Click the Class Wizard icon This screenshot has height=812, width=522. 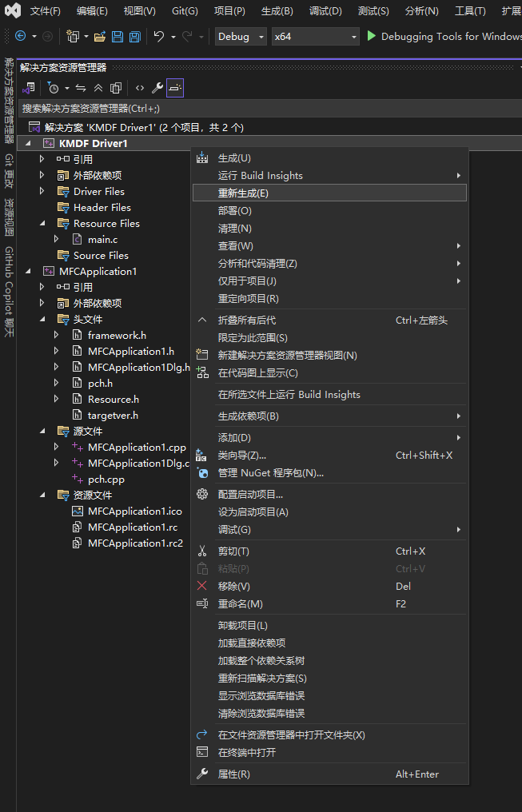pyautogui.click(x=202, y=456)
